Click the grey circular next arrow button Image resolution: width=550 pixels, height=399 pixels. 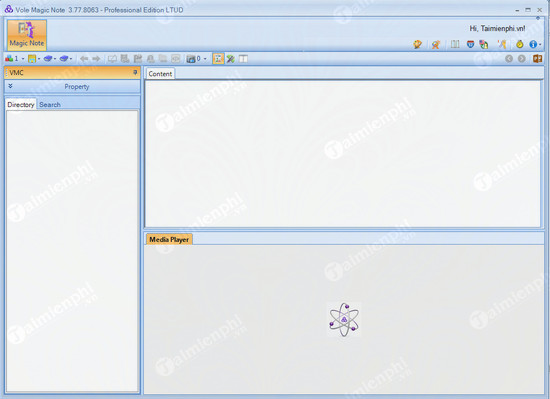click(522, 59)
